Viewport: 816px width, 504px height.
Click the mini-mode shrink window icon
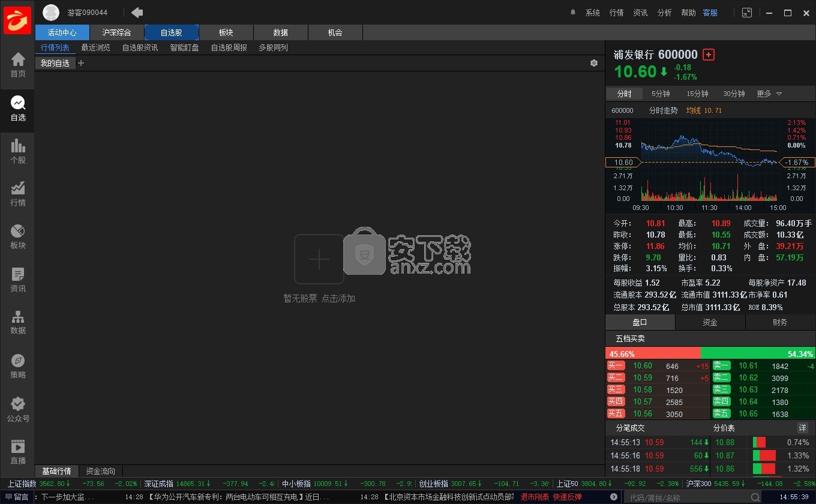point(747,13)
